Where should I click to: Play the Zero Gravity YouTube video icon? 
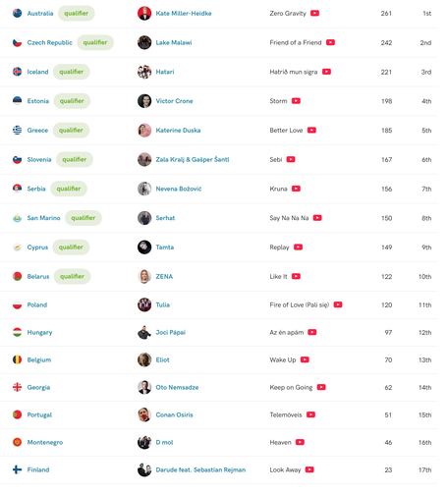click(x=314, y=14)
